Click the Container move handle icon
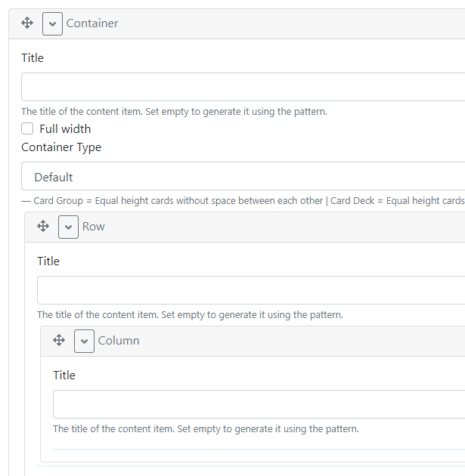The width and height of the screenshot is (465, 476). (27, 23)
